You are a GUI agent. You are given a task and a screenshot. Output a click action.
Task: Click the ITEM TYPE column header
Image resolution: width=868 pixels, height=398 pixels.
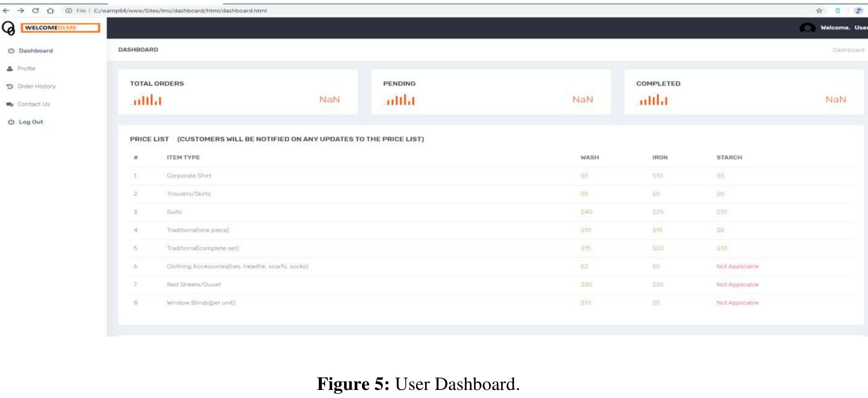(183, 158)
